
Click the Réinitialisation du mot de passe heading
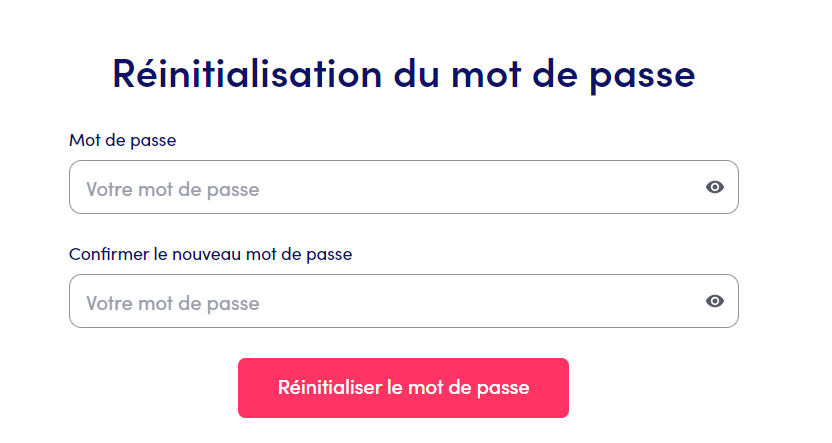(403, 75)
